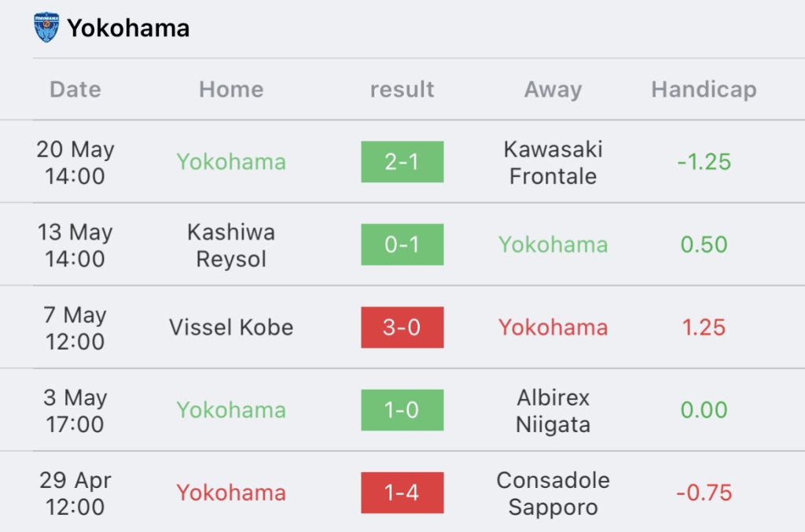This screenshot has width=805, height=532.
Task: Open the green 0-1 result badge
Action: tap(402, 244)
